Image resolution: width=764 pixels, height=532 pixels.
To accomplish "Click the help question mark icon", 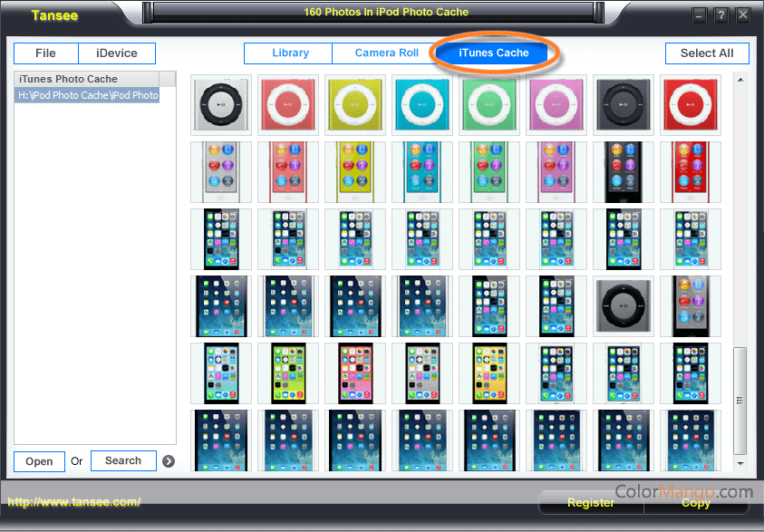I will point(721,15).
